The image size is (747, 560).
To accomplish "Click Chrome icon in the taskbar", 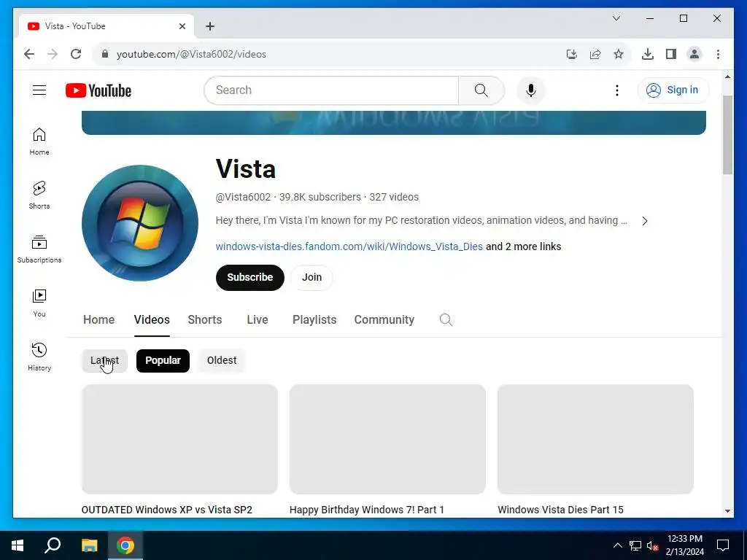I will pos(125,545).
